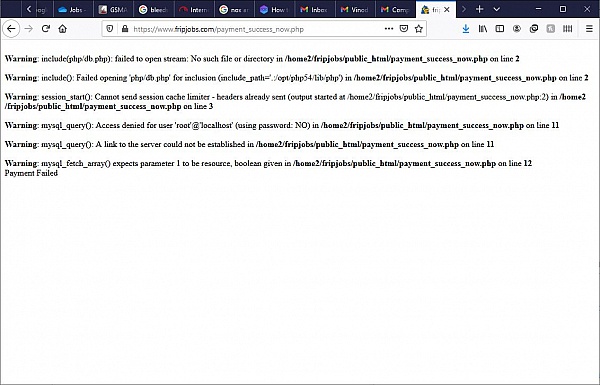The width and height of the screenshot is (600, 385).
Task: Reload the current page
Action: (46, 29)
